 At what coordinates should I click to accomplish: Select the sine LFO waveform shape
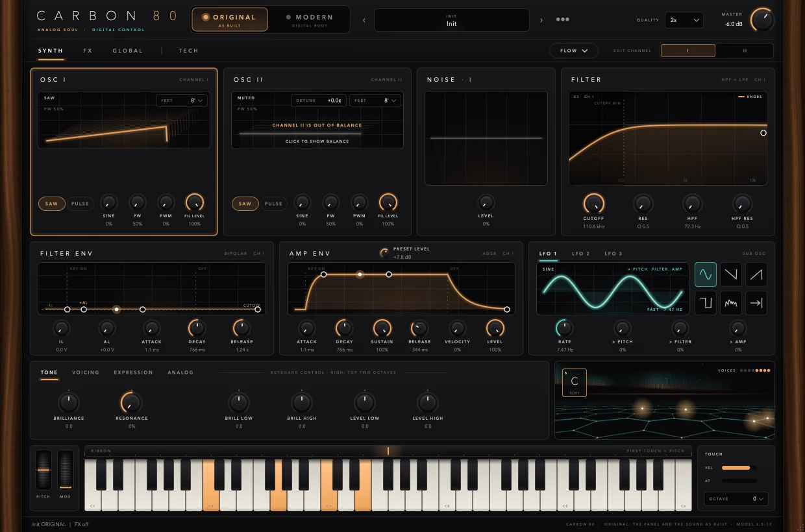coord(706,274)
